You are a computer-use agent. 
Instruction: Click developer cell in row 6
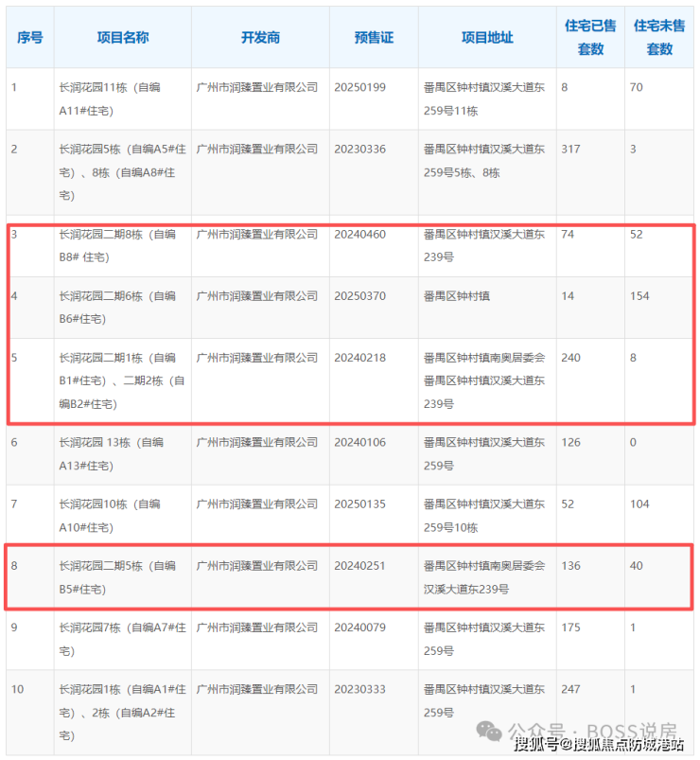[256, 442]
